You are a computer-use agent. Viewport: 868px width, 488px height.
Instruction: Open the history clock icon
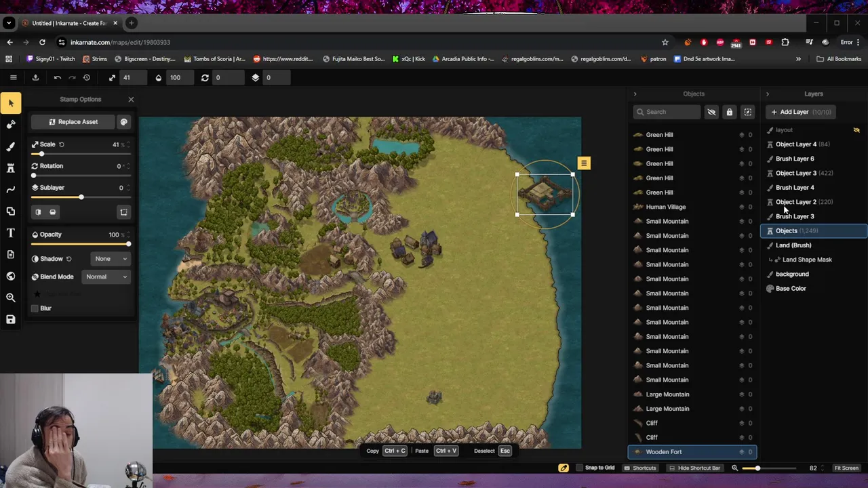pyautogui.click(x=87, y=77)
